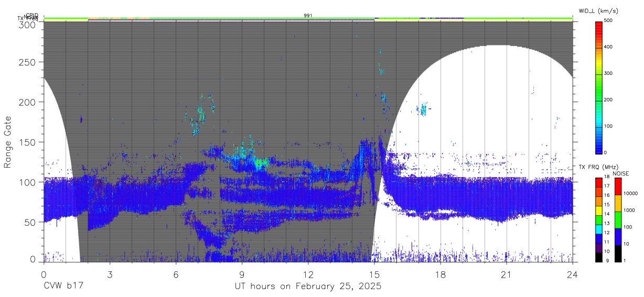Click the '991' CPID value at top
This screenshot has width=644, height=297.
click(x=308, y=16)
